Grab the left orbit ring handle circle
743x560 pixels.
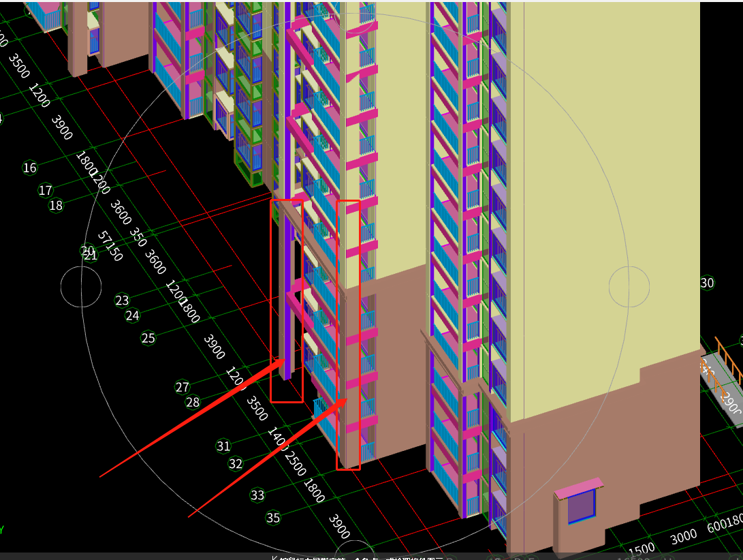point(81,287)
